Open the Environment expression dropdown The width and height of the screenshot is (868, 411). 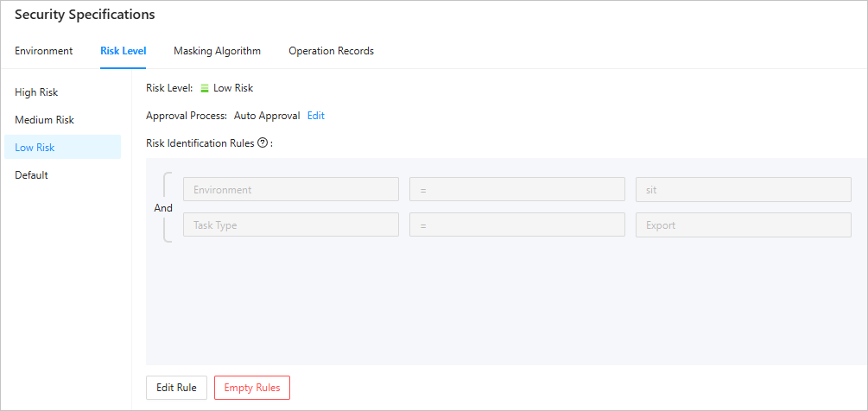290,190
